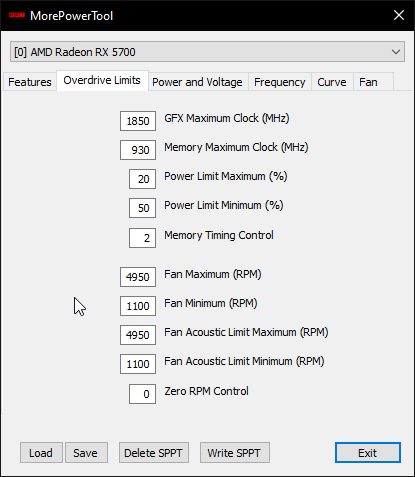Switch to the Curve tab
Image resolution: width=415 pixels, height=477 pixels.
click(332, 82)
